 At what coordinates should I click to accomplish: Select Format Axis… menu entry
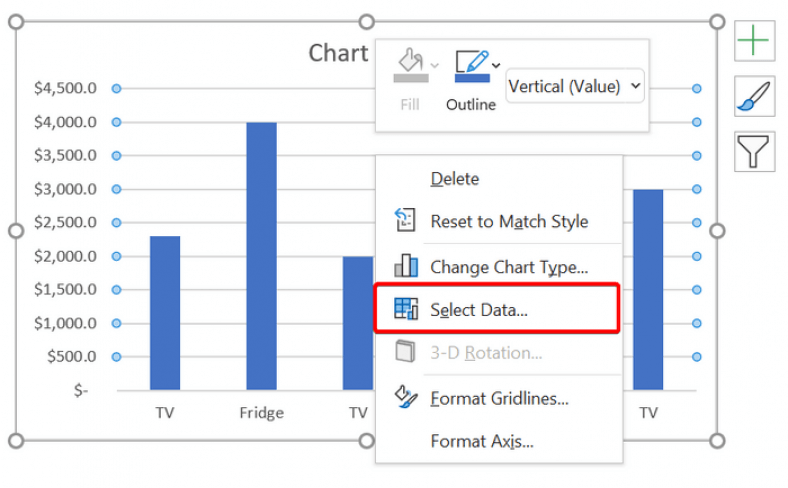481,441
